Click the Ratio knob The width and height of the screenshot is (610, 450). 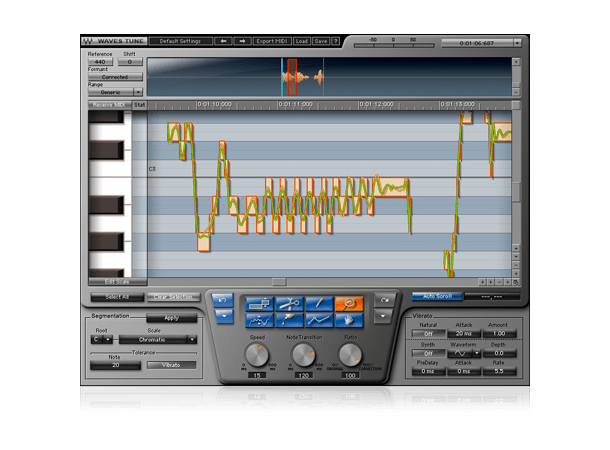pyautogui.click(x=350, y=355)
